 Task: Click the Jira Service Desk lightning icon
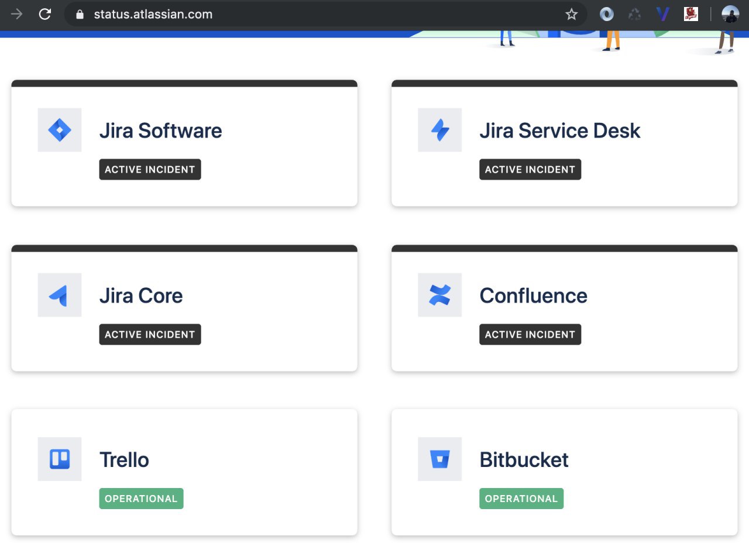pyautogui.click(x=440, y=130)
